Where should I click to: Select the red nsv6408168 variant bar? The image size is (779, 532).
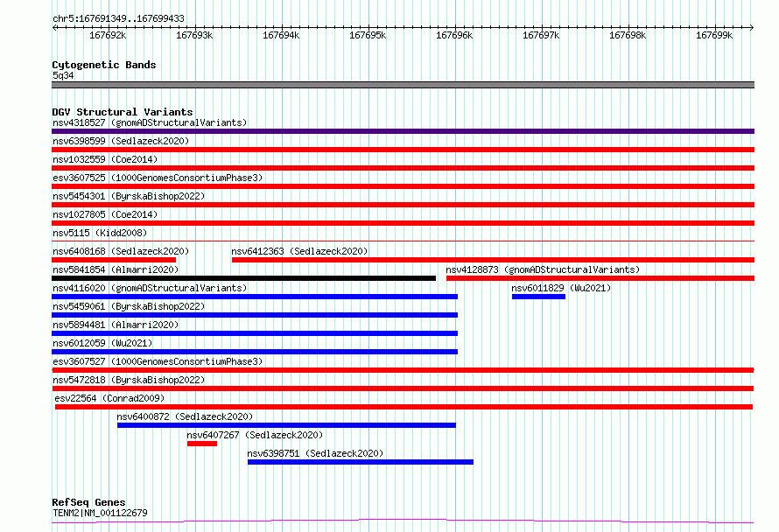pos(114,260)
